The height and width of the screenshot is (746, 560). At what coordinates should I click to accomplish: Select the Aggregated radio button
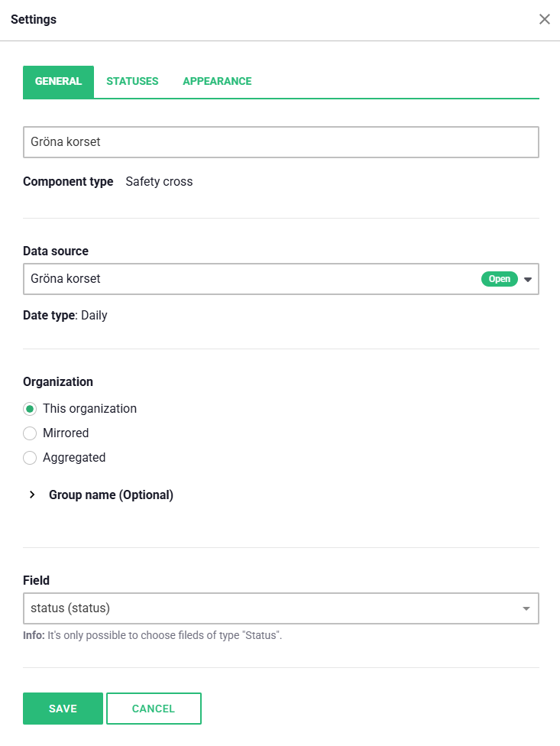coord(30,458)
